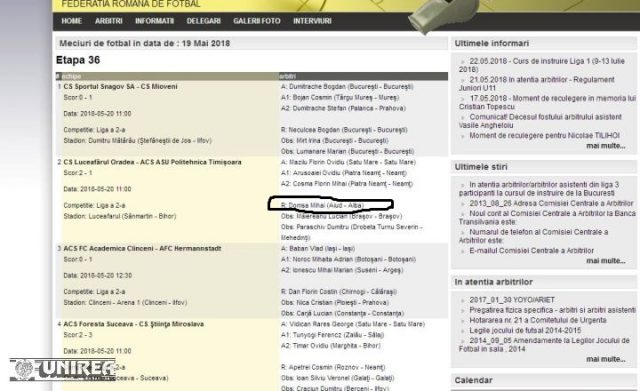Click the 'mai multe...' link under Ultimele stiri
The height and width of the screenshot is (391, 640).
coord(606,260)
